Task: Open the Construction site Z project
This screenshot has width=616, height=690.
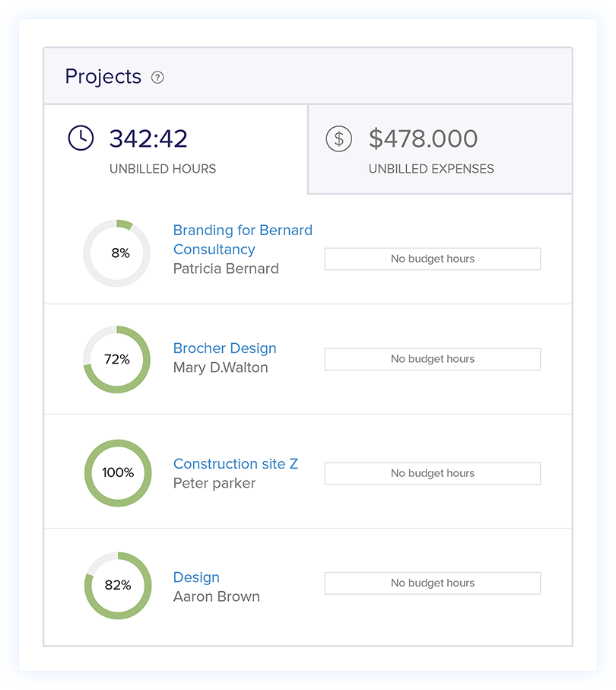Action: (x=236, y=463)
